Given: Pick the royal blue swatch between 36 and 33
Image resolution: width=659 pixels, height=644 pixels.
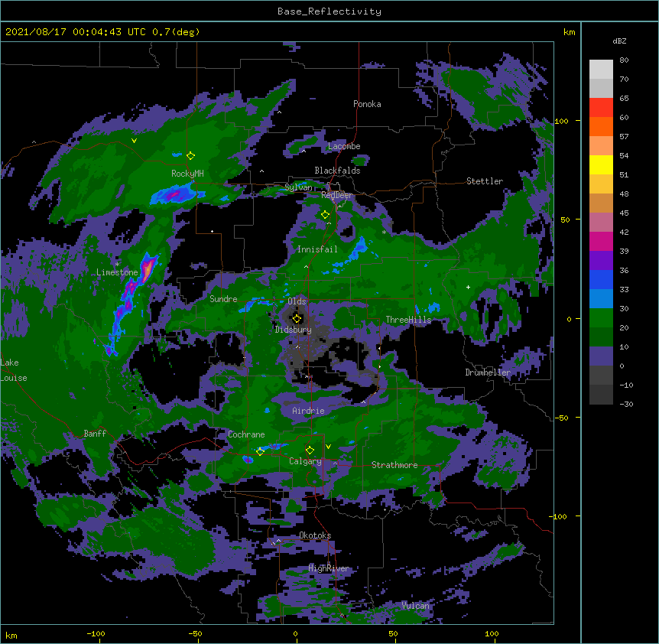Looking at the screenshot, I should (601, 279).
